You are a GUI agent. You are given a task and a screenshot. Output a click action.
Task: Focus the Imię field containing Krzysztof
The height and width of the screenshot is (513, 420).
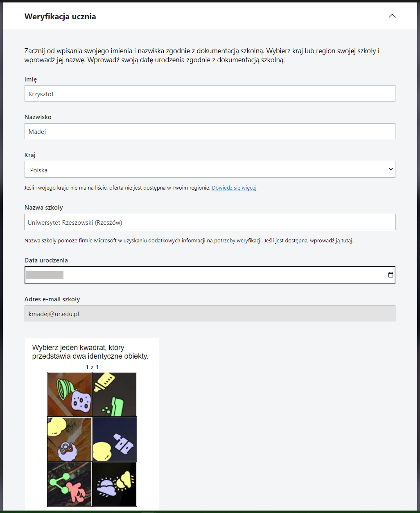[x=210, y=94]
